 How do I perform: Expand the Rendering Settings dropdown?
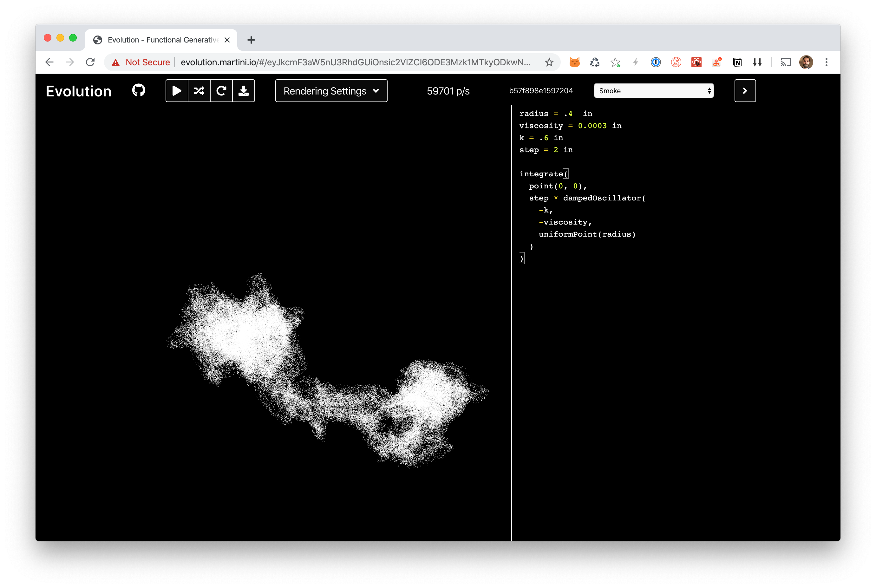331,91
